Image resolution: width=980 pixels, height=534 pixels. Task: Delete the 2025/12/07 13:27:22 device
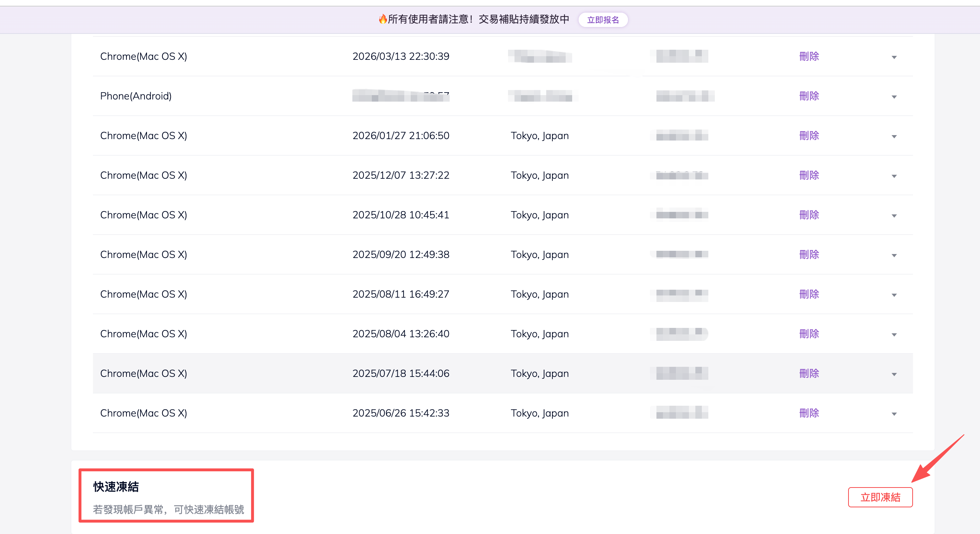[x=809, y=175]
